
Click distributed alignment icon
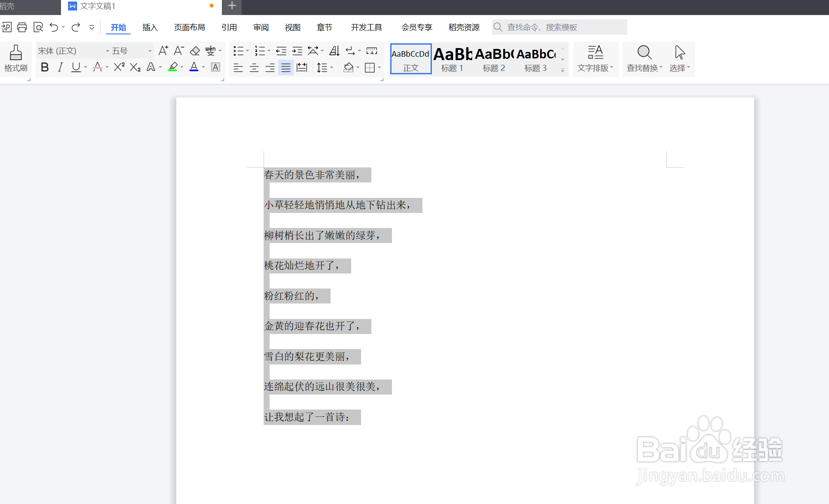click(x=302, y=67)
